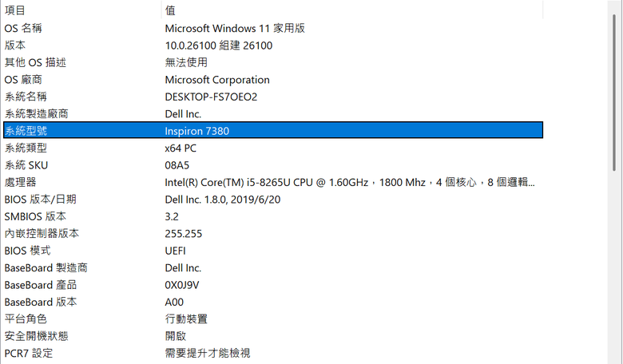This screenshot has height=364, width=623.
Task: Click the highlighted 系統型號 Inspiron 7380 row
Action: (273, 131)
